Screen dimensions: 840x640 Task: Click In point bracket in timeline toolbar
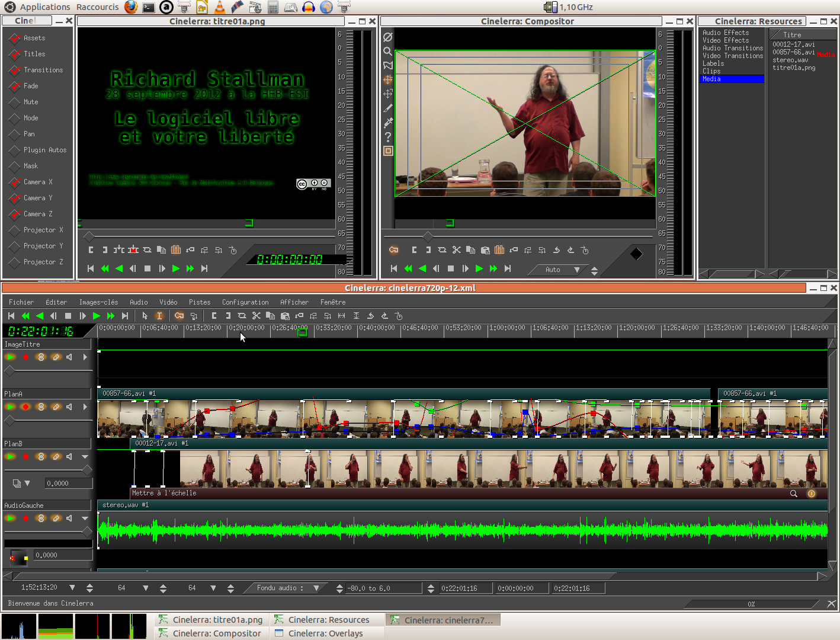(x=214, y=316)
